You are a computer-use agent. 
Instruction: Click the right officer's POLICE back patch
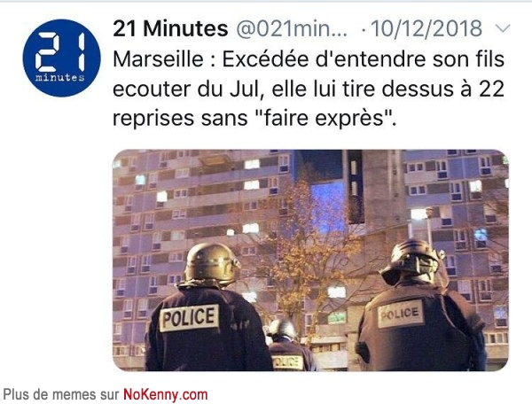tap(399, 315)
